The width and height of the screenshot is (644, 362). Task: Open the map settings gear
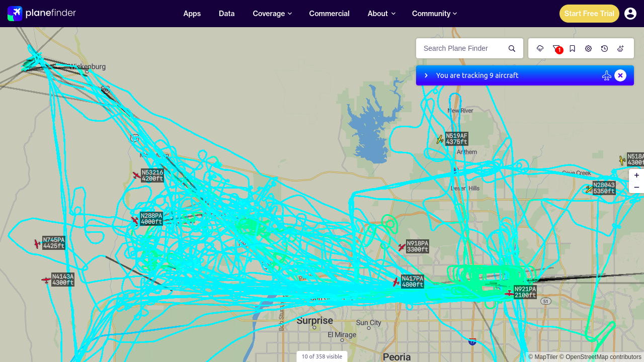pos(589,48)
